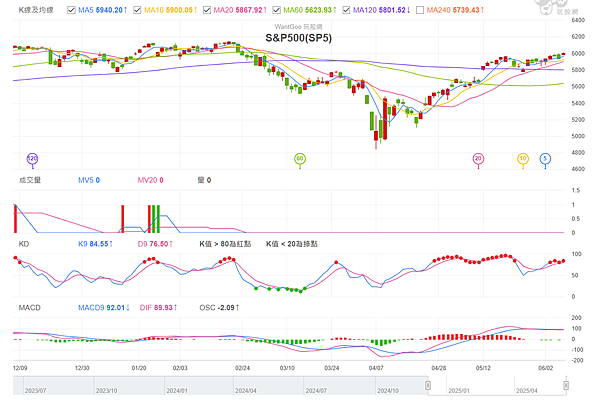Click the 2024/10 section in navigator
600x402 pixels.
(x=388, y=391)
